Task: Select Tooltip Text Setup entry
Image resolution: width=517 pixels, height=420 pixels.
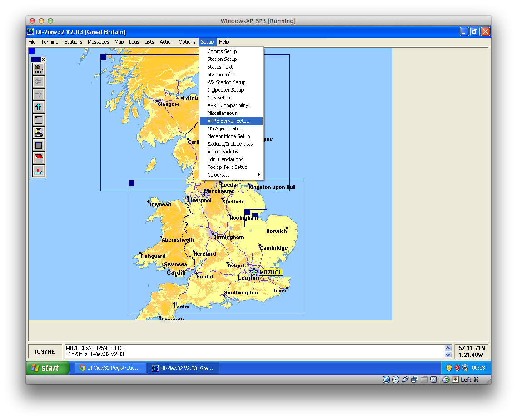Action: (231, 168)
